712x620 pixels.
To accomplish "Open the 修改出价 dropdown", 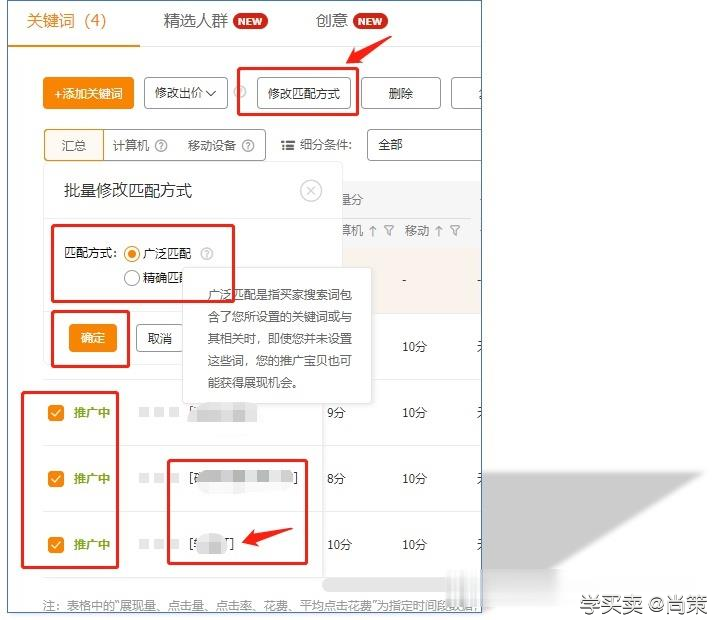I will pos(186,93).
